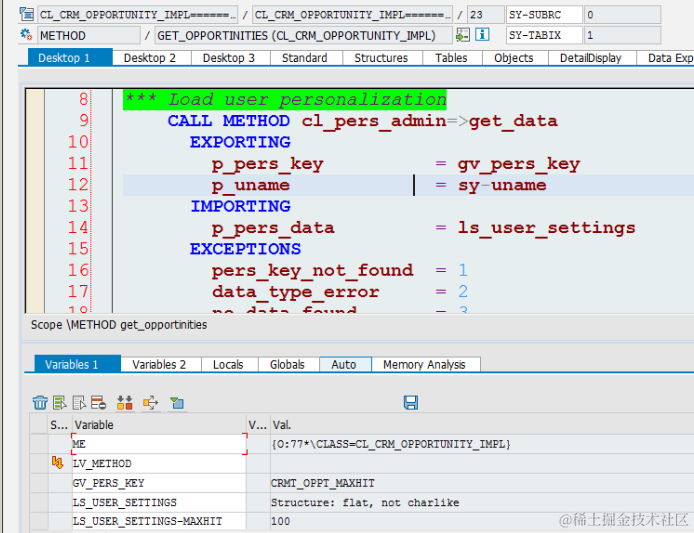Select the Globals tab
The height and width of the screenshot is (533, 694).
tap(287, 364)
